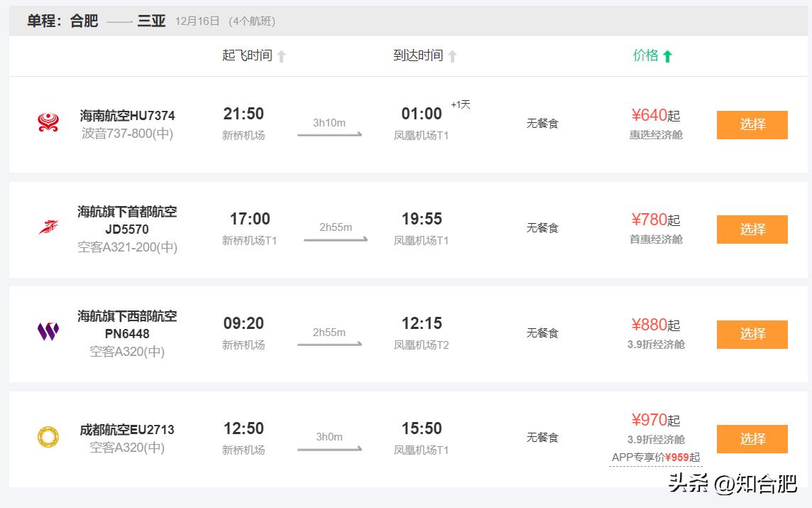Click flight name 海南航空HU7374
Image resolution: width=812 pixels, height=508 pixels.
(127, 115)
